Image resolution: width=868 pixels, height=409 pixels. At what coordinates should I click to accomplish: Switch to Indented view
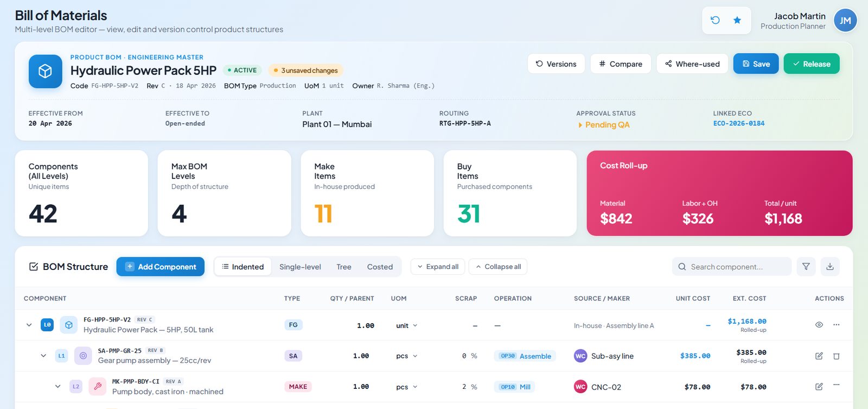tap(243, 267)
